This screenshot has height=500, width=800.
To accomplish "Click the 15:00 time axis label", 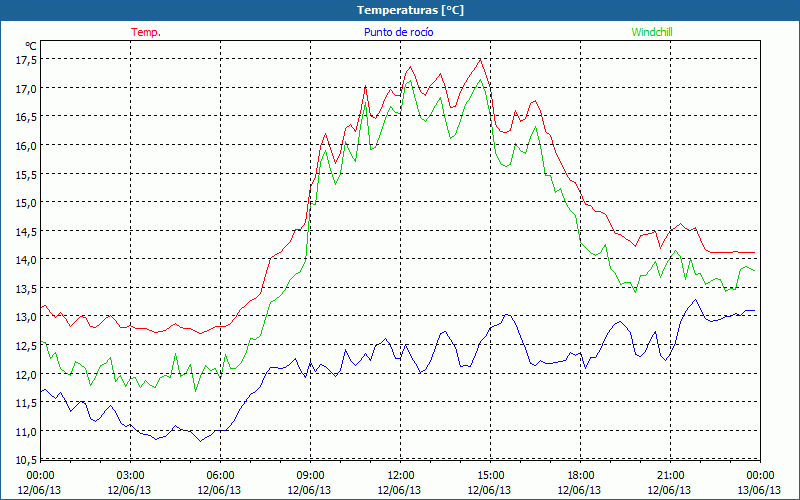I will pyautogui.click(x=490, y=476).
